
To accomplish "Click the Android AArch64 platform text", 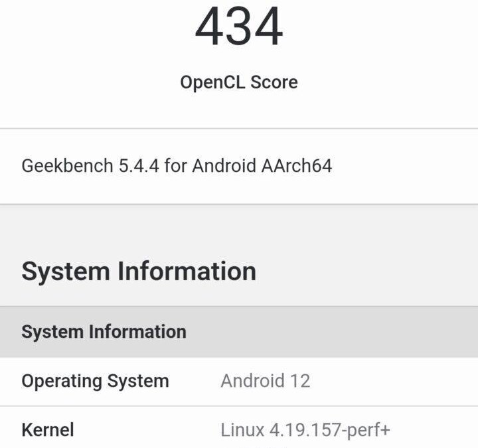I will 262,165.
